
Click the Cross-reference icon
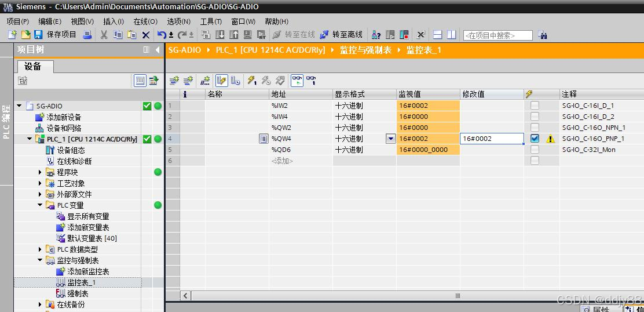[421, 35]
